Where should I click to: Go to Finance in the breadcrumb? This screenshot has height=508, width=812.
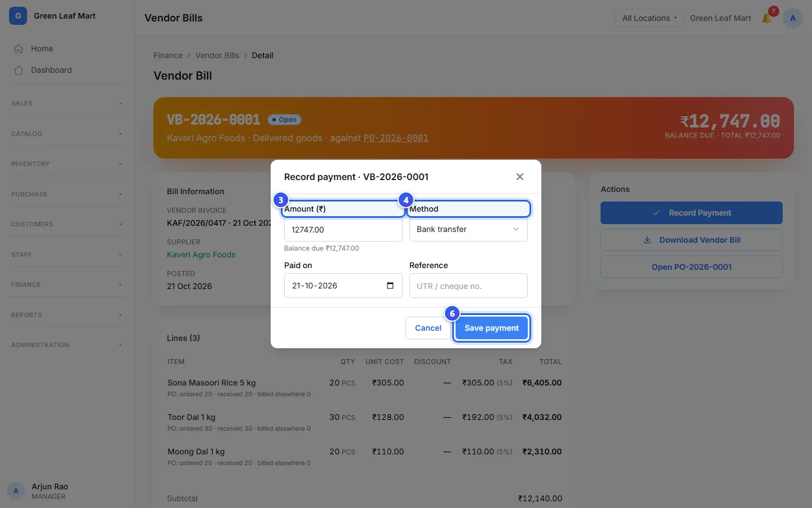point(168,55)
